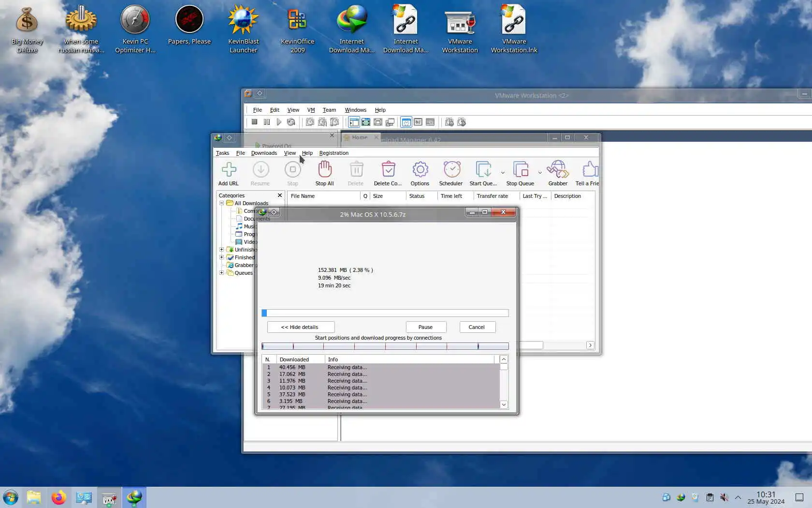Open the Grabber tool
The width and height of the screenshot is (812, 508).
[558, 174]
